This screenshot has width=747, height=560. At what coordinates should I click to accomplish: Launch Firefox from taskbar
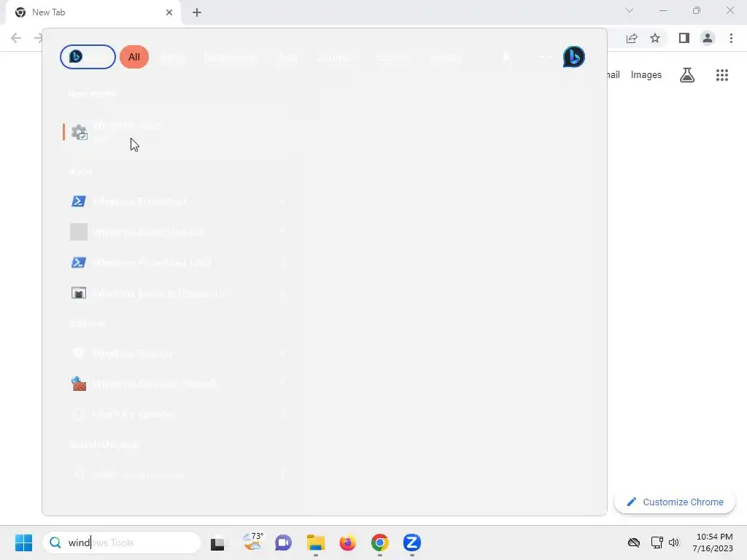[348, 542]
